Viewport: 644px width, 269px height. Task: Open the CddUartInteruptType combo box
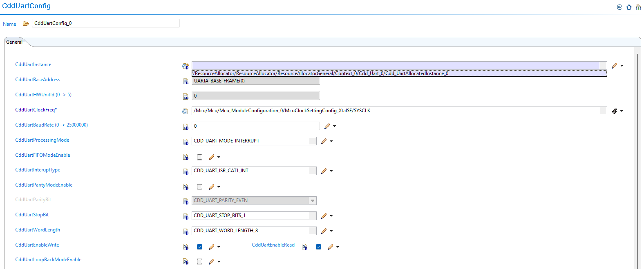pos(313,171)
